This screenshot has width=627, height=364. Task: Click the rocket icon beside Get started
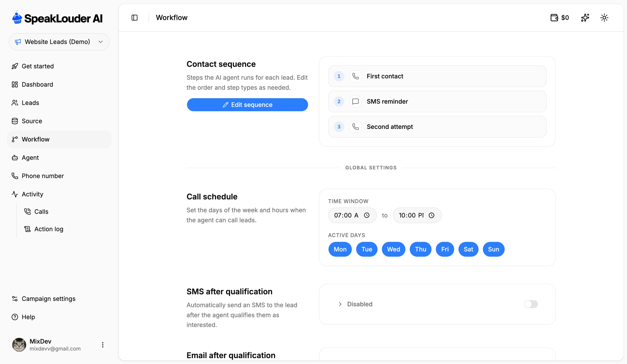click(15, 66)
